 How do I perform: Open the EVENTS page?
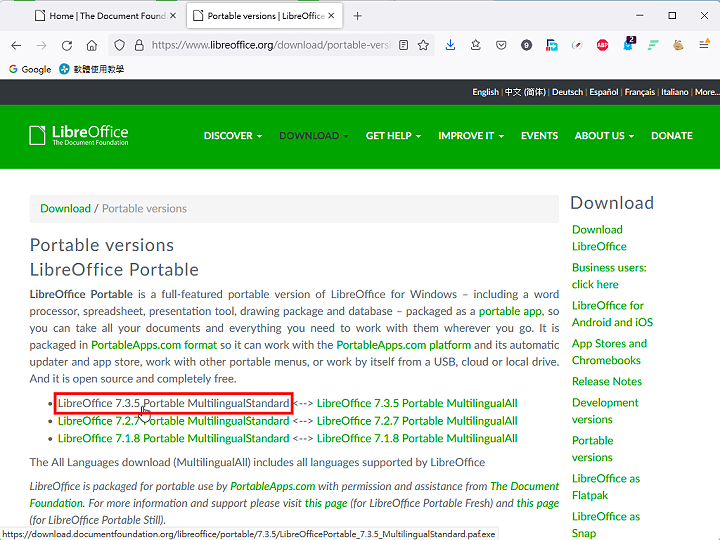(x=539, y=136)
